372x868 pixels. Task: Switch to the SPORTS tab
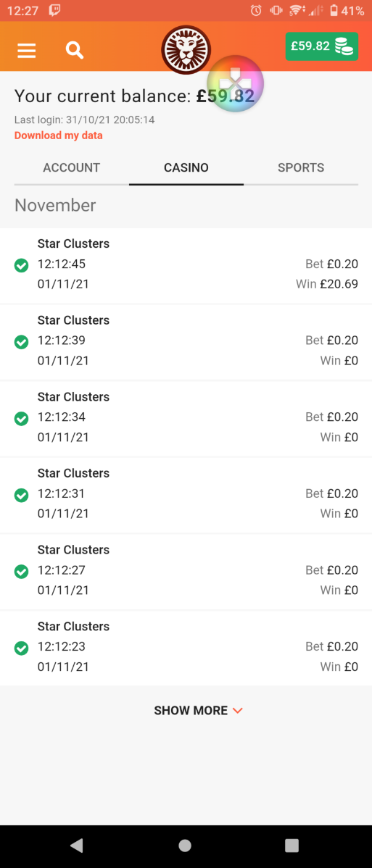(301, 168)
